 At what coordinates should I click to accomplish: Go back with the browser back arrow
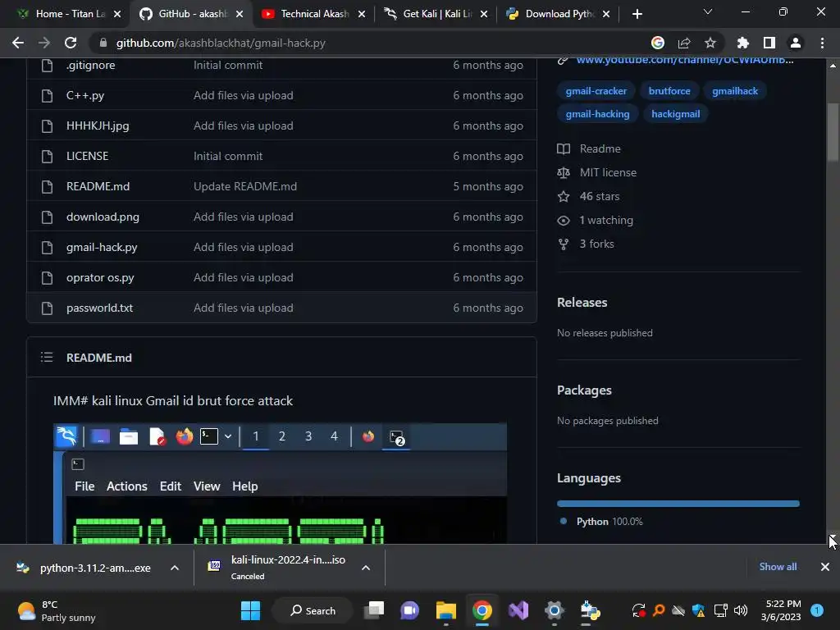(x=18, y=43)
